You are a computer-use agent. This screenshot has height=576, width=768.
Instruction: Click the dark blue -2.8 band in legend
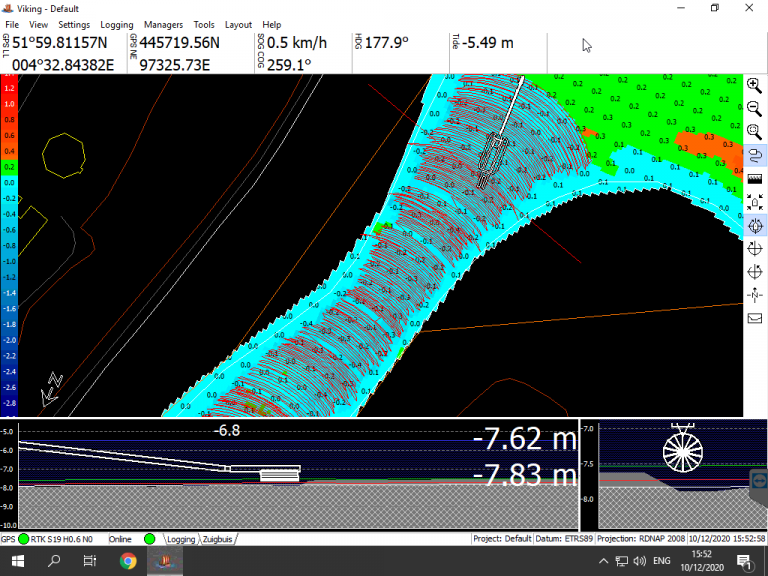pyautogui.click(x=9, y=403)
